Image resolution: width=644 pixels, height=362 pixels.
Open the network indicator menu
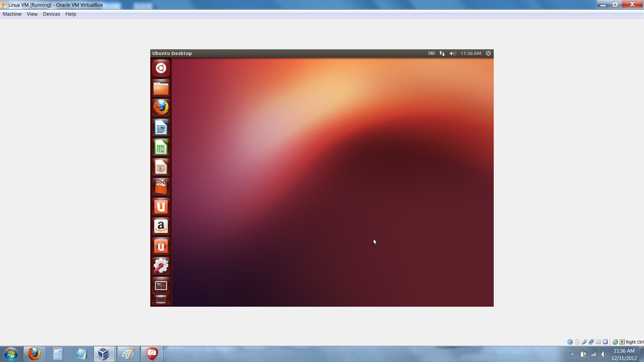tap(442, 53)
